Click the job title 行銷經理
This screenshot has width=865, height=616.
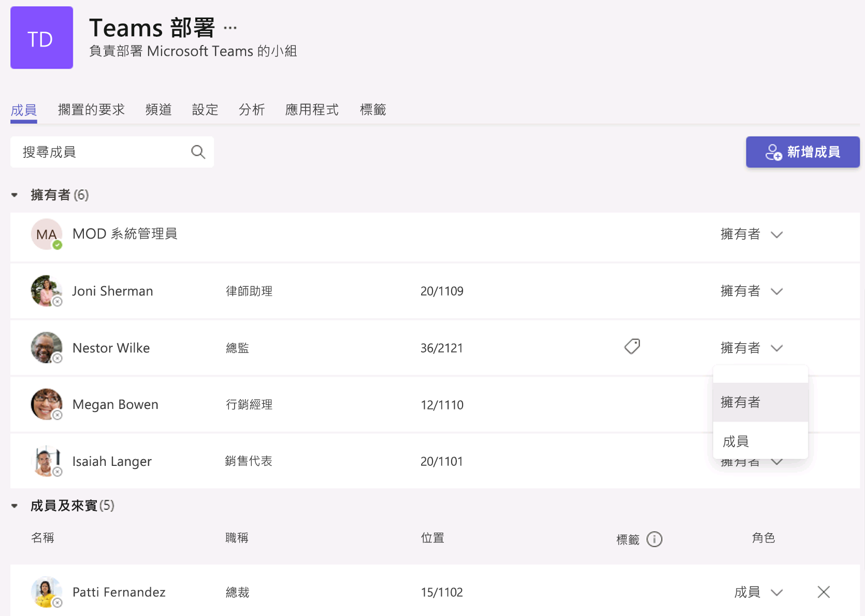tap(249, 404)
